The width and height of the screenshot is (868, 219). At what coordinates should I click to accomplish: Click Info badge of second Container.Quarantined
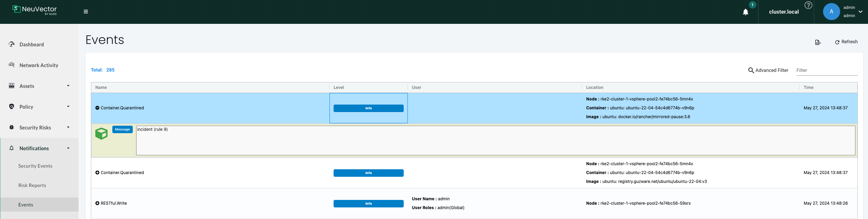pyautogui.click(x=368, y=173)
